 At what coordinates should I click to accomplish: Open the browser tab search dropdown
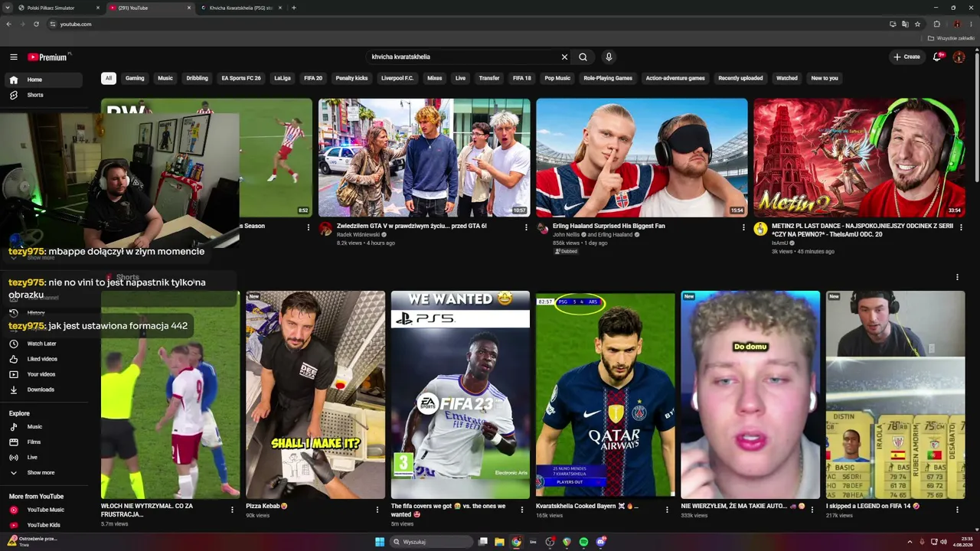[x=8, y=8]
